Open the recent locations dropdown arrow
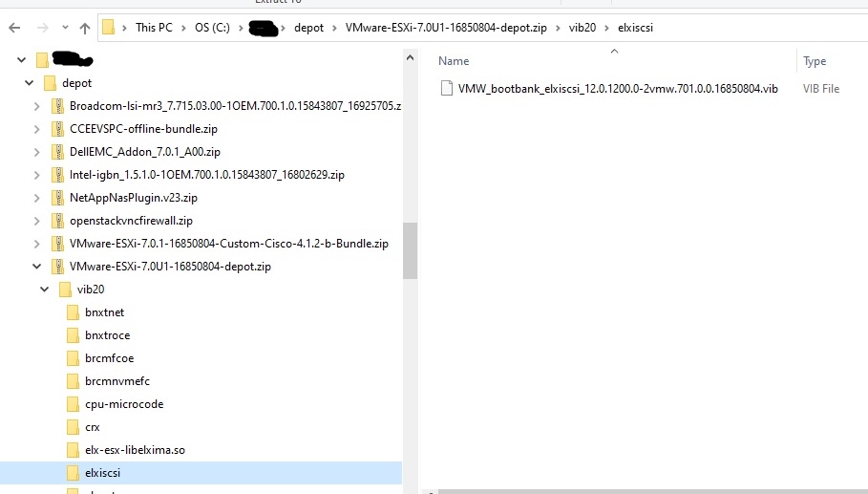 (65, 27)
